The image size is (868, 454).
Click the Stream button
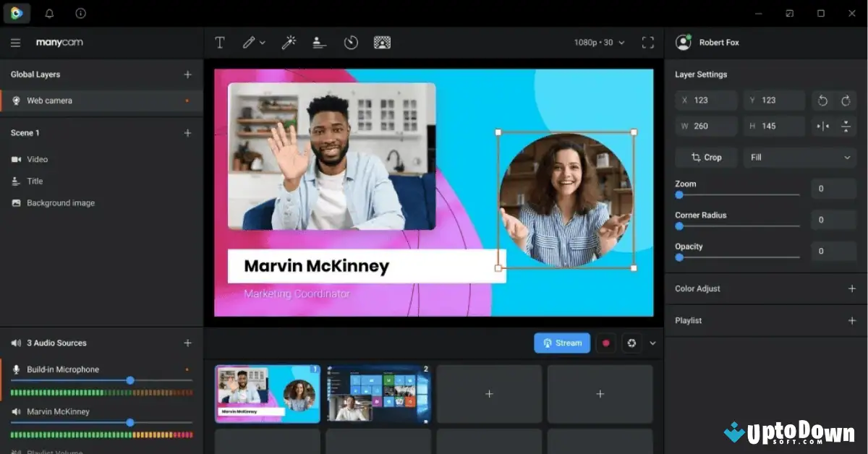click(x=562, y=343)
